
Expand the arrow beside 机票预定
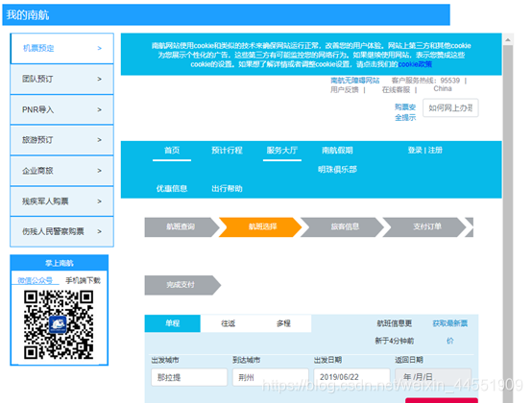(x=100, y=48)
